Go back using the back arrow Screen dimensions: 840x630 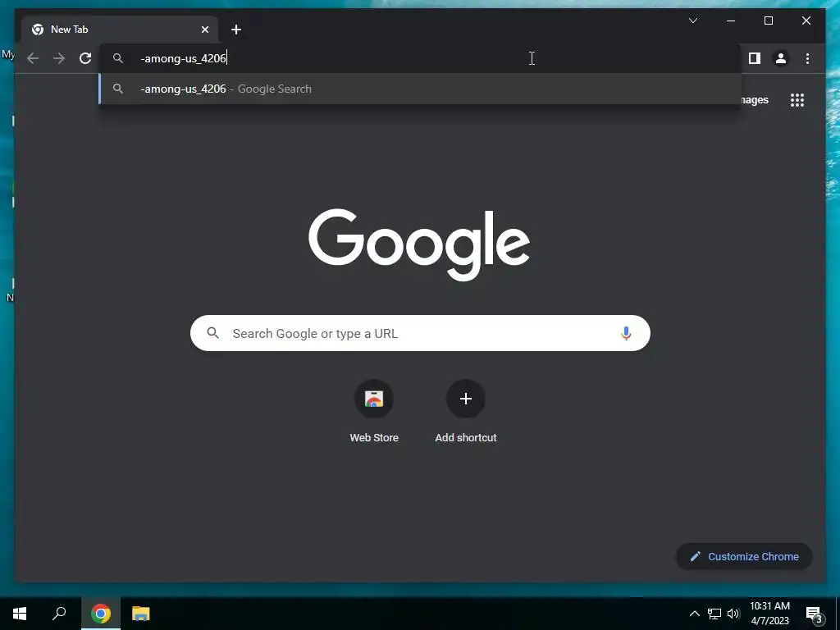point(33,58)
